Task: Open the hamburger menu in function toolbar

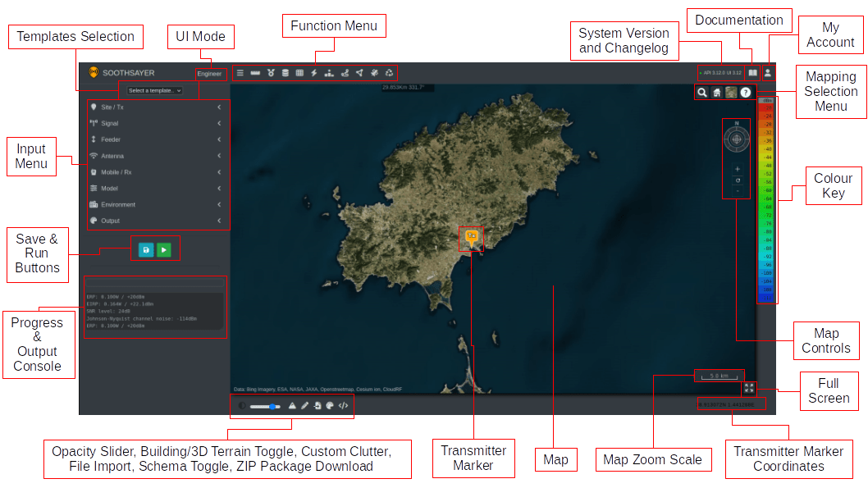Action: click(240, 72)
